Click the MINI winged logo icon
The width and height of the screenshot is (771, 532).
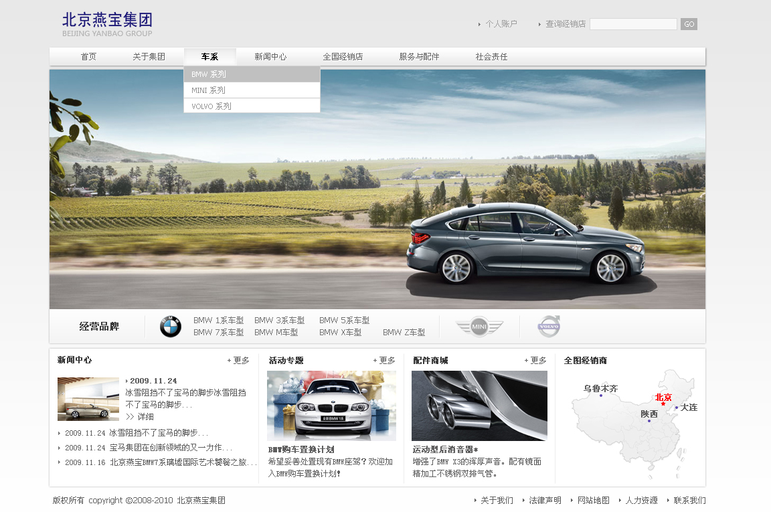tap(479, 327)
